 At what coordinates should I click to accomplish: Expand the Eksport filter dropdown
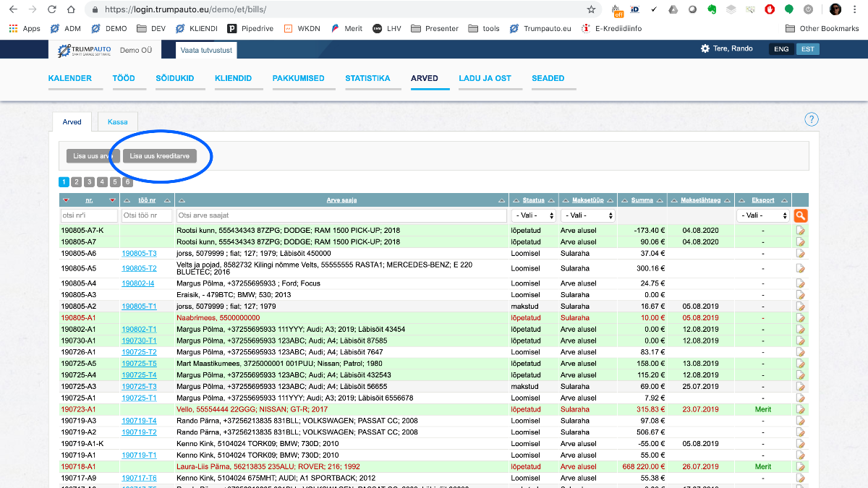[x=762, y=215]
